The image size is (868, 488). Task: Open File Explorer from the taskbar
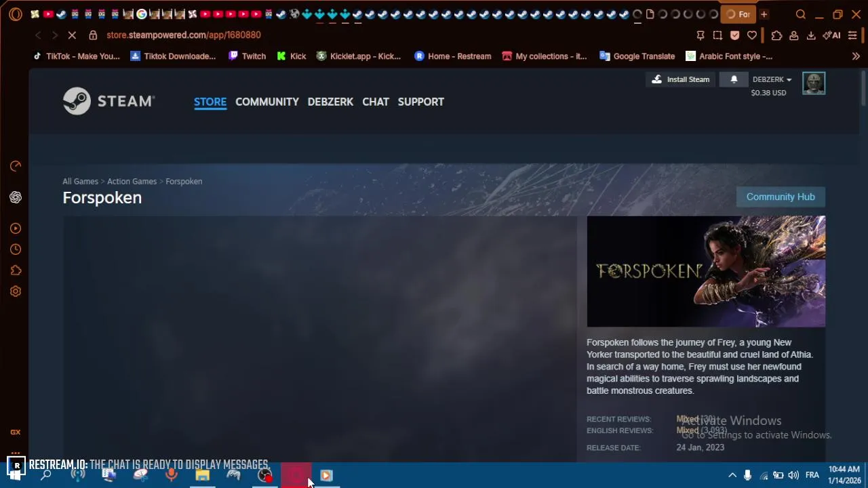coord(202,475)
